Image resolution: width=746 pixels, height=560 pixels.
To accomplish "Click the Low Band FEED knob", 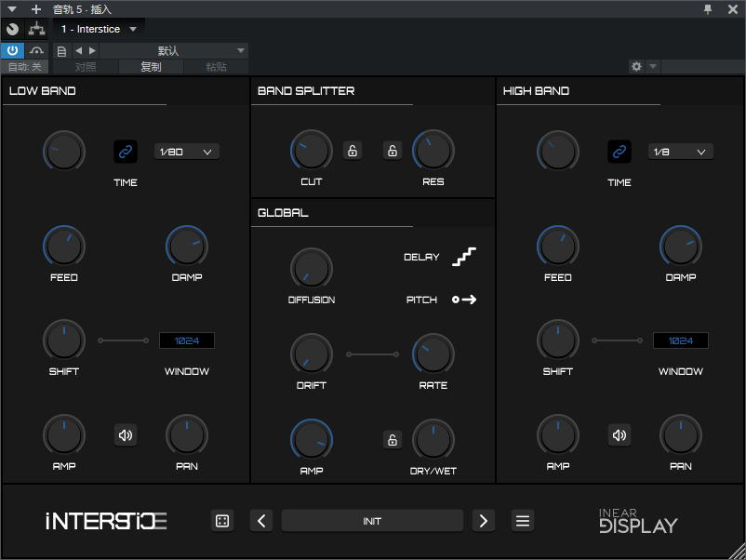I will click(64, 246).
